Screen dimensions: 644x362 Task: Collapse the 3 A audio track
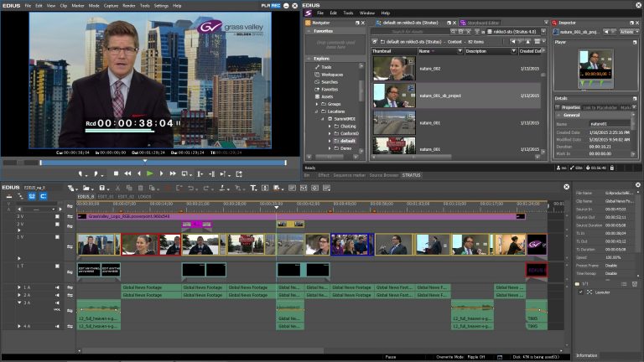(19, 303)
